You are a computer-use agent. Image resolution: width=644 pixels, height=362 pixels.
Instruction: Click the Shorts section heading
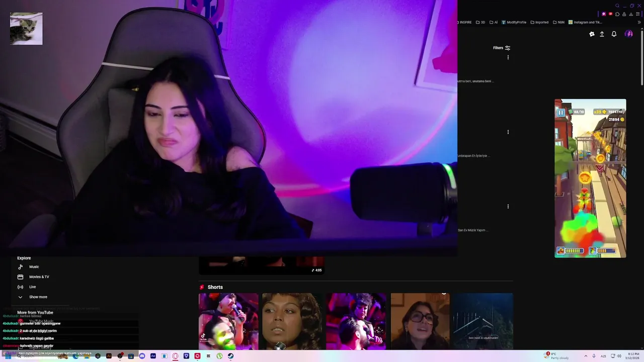tap(215, 287)
